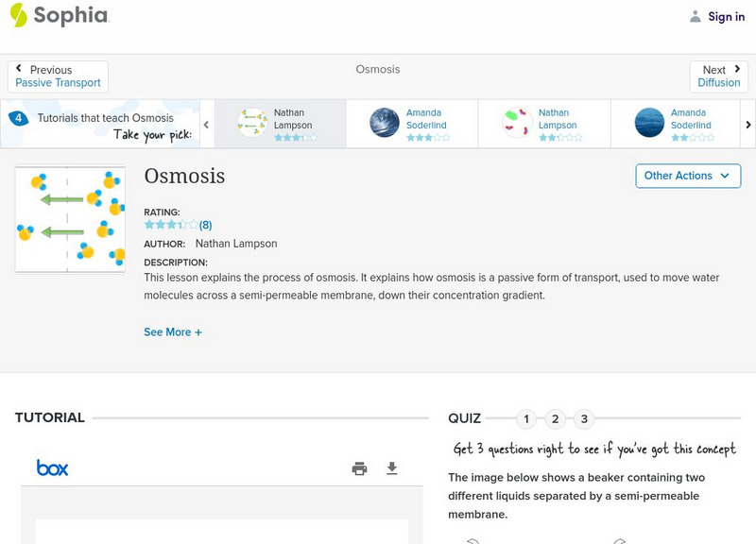Viewport: 756px width, 544px height.
Task: Click the star rating for Osmosis
Action: (x=170, y=226)
